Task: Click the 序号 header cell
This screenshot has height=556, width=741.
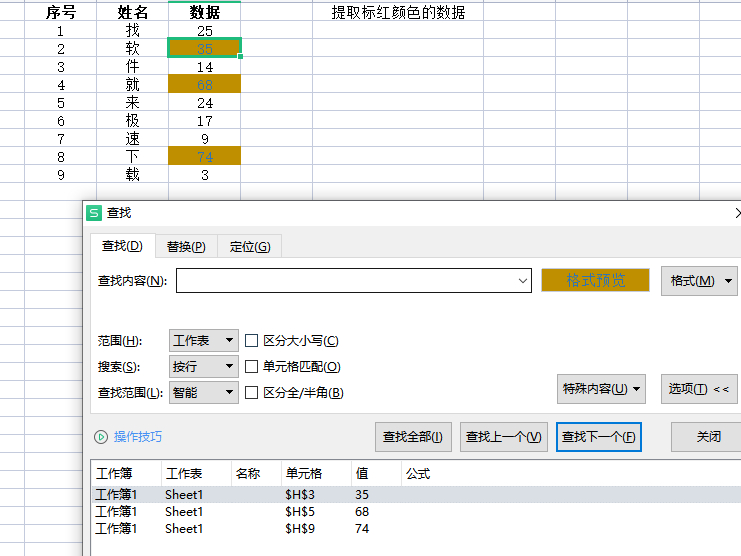Action: click(60, 12)
